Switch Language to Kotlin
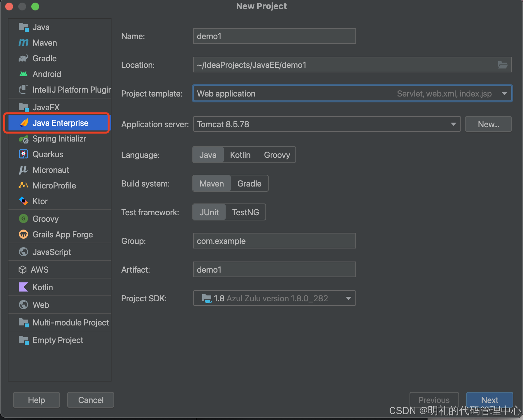Screen dimensions: 523x420 240,155
